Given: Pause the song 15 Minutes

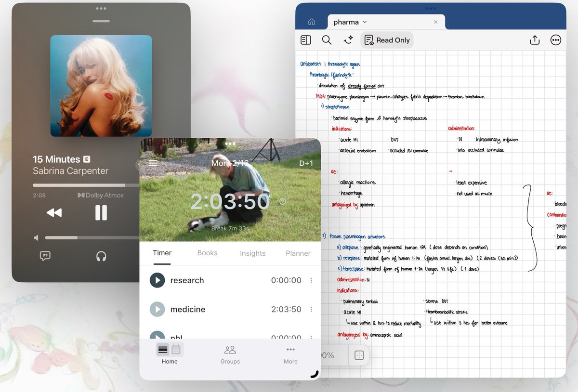Looking at the screenshot, I should click(101, 212).
